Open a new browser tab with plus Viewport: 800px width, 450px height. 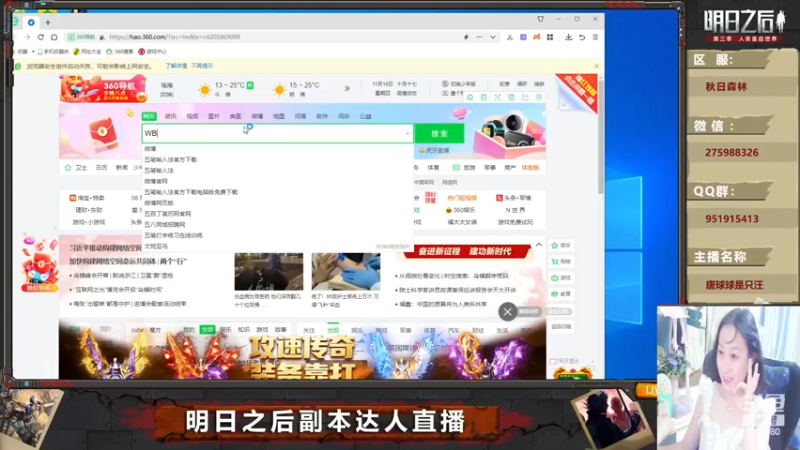(48, 22)
